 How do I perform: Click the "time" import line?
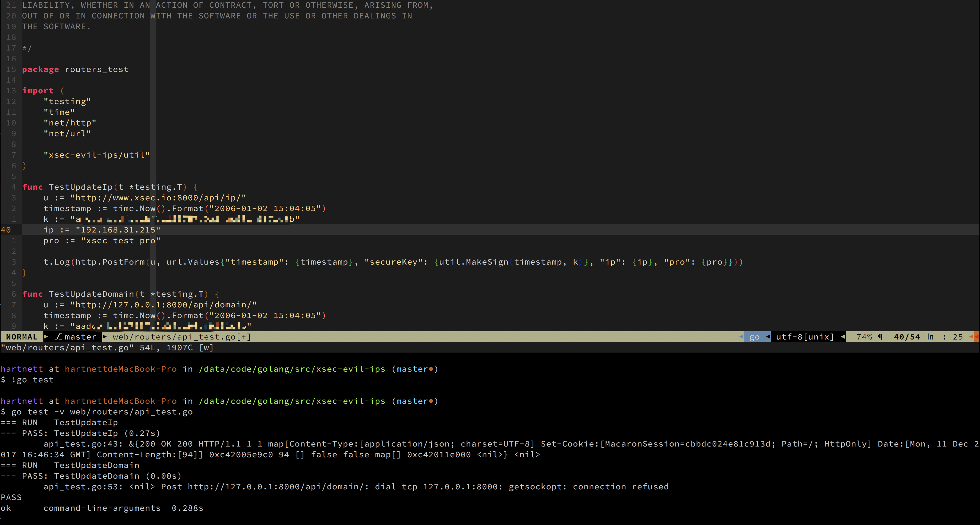point(59,112)
